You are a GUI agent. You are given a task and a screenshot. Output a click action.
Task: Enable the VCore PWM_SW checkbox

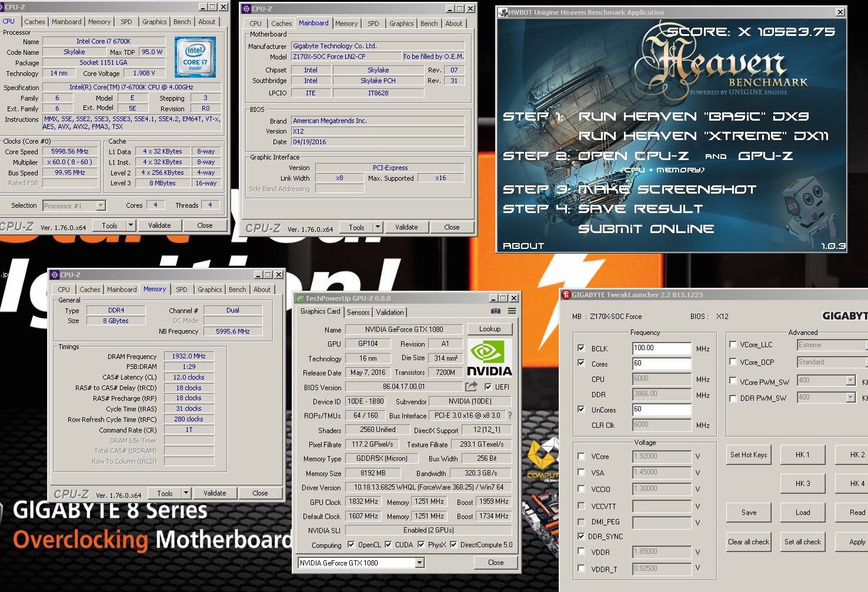[733, 381]
